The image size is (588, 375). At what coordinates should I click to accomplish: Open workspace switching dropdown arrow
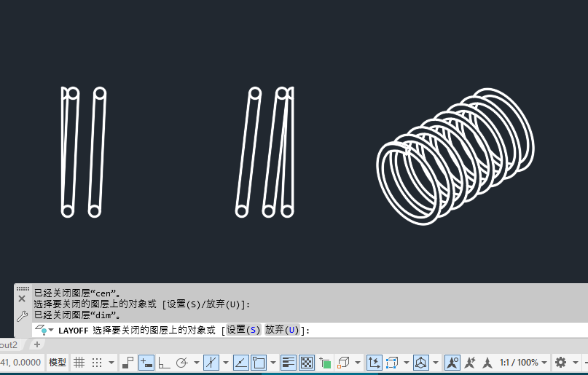click(x=576, y=363)
